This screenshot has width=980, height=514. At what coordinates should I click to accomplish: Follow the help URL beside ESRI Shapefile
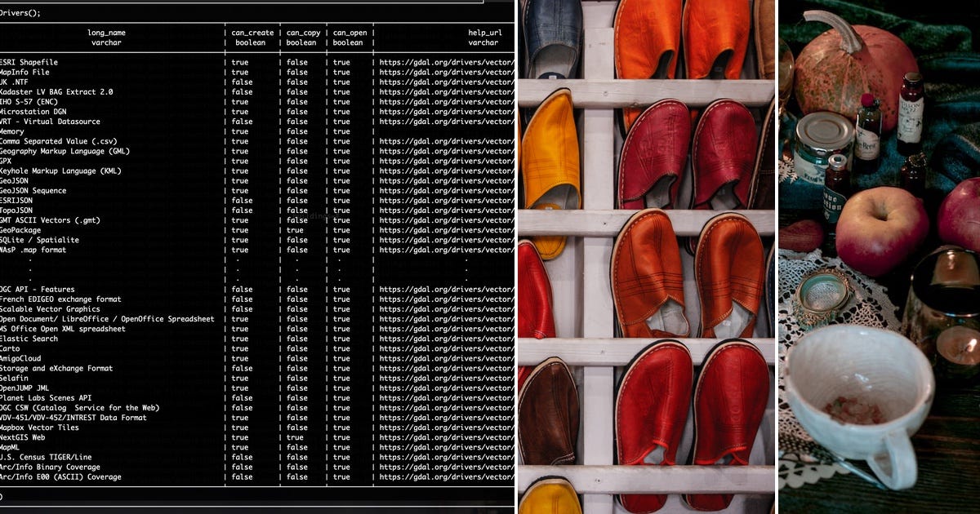point(445,61)
